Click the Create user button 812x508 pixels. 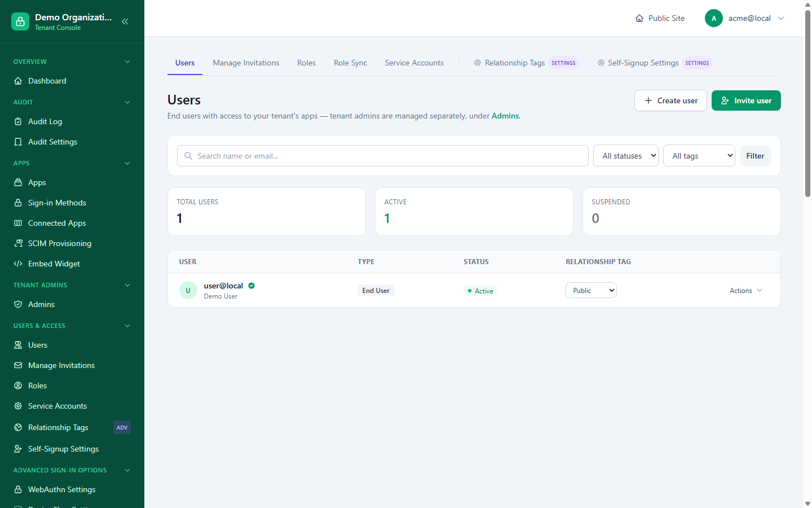pos(670,100)
